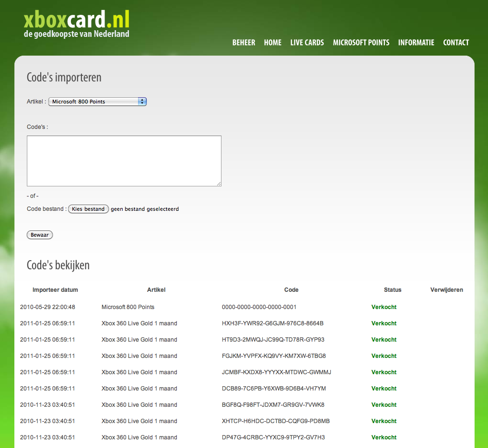
Task: Click the 'Code's importeren' heading
Action: pos(64,78)
